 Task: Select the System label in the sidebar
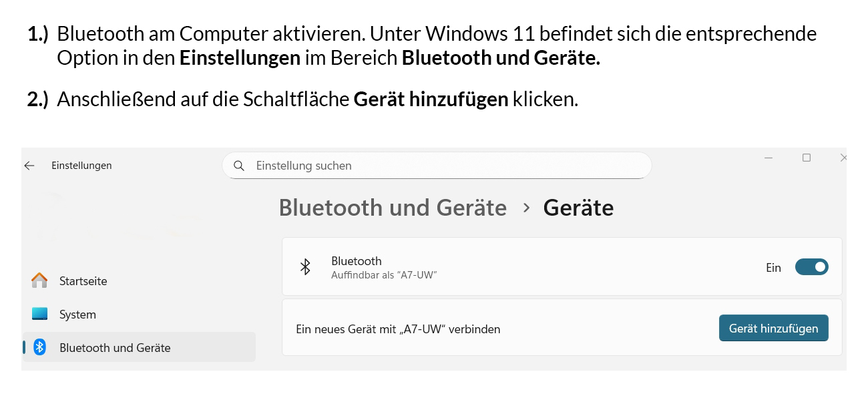(x=77, y=315)
